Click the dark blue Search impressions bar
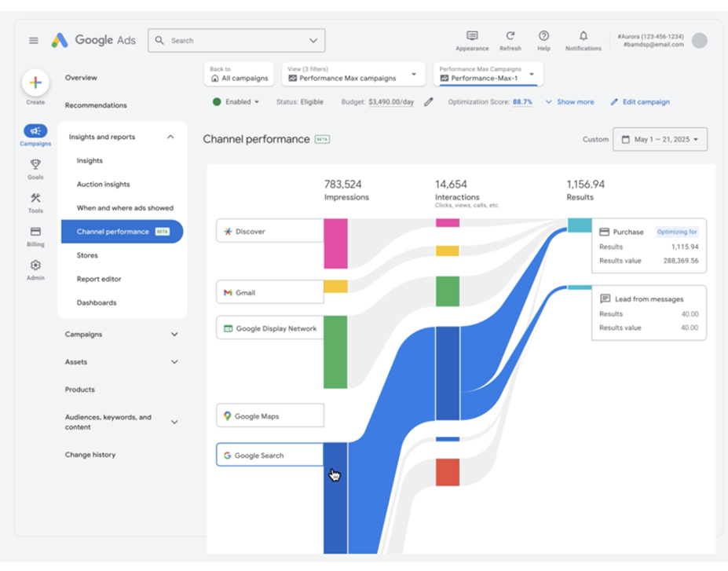728x571 pixels. [x=335, y=498]
